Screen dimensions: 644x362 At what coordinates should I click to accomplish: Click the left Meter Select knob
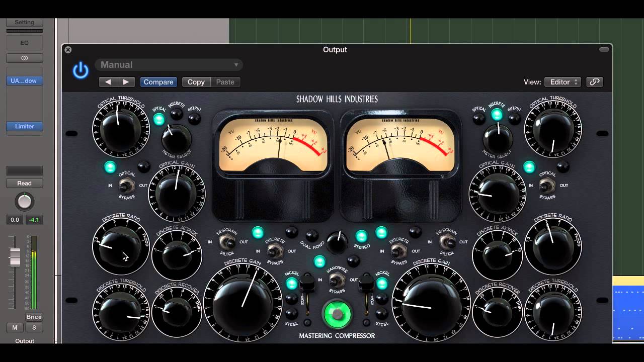(x=176, y=138)
